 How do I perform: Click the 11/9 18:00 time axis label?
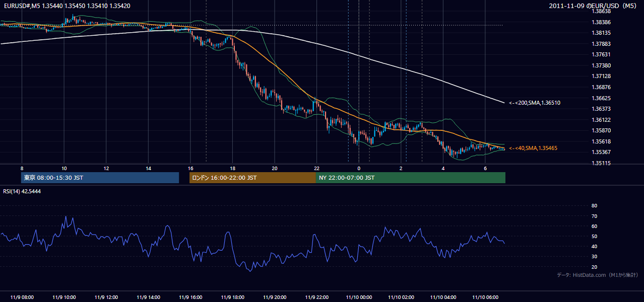point(232,297)
